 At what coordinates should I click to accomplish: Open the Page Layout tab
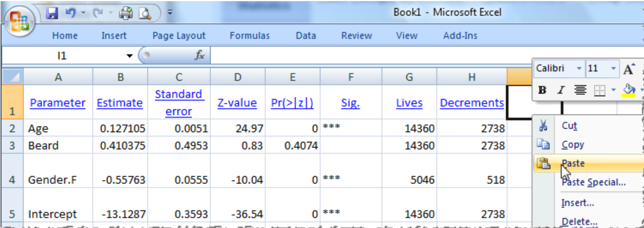pos(178,35)
